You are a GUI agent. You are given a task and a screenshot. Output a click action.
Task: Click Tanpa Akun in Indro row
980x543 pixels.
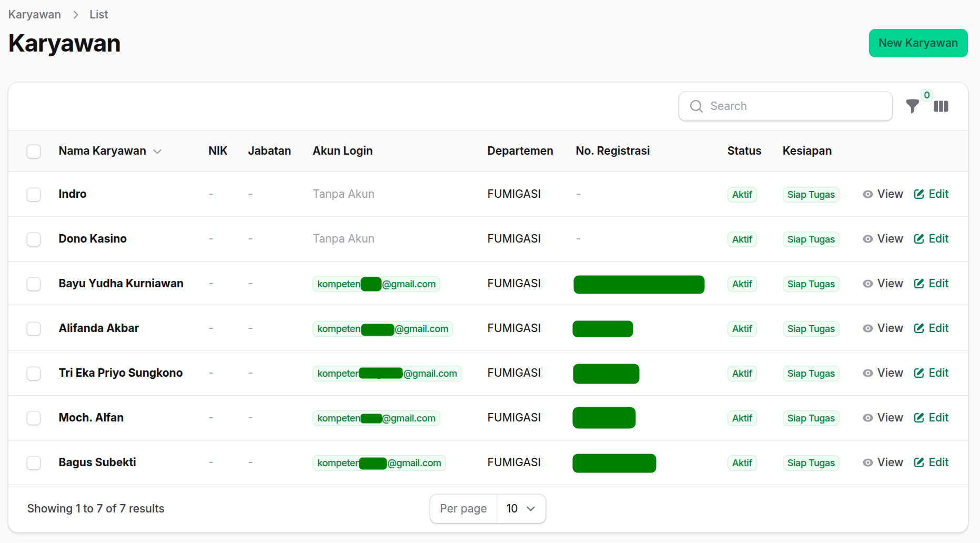343,194
